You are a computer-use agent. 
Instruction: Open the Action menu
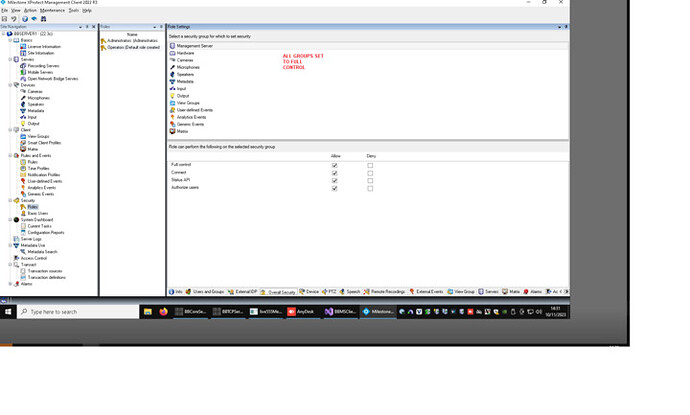(30, 10)
